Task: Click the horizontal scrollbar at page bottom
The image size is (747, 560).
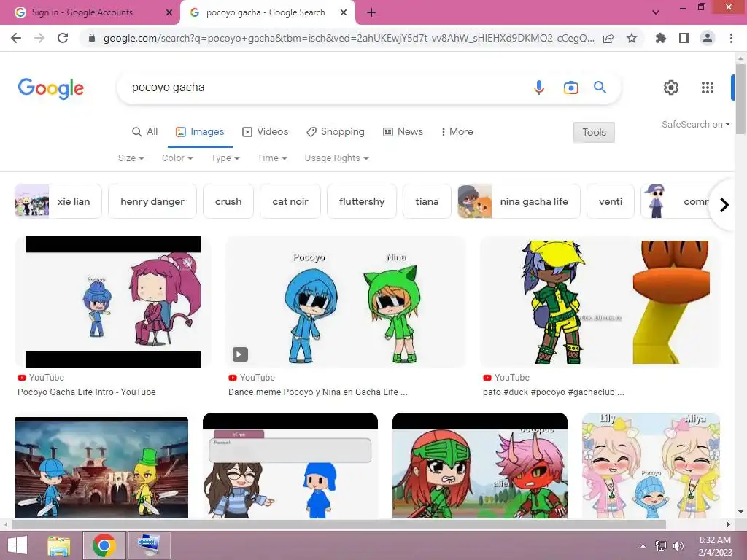Action: (x=338, y=525)
